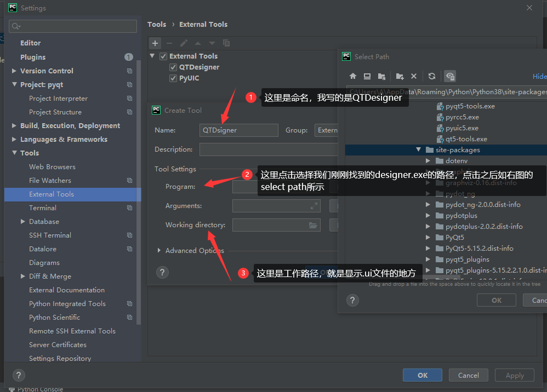Click OK button in Settings dialog
Image resolution: width=547 pixels, height=392 pixels.
tap(423, 375)
